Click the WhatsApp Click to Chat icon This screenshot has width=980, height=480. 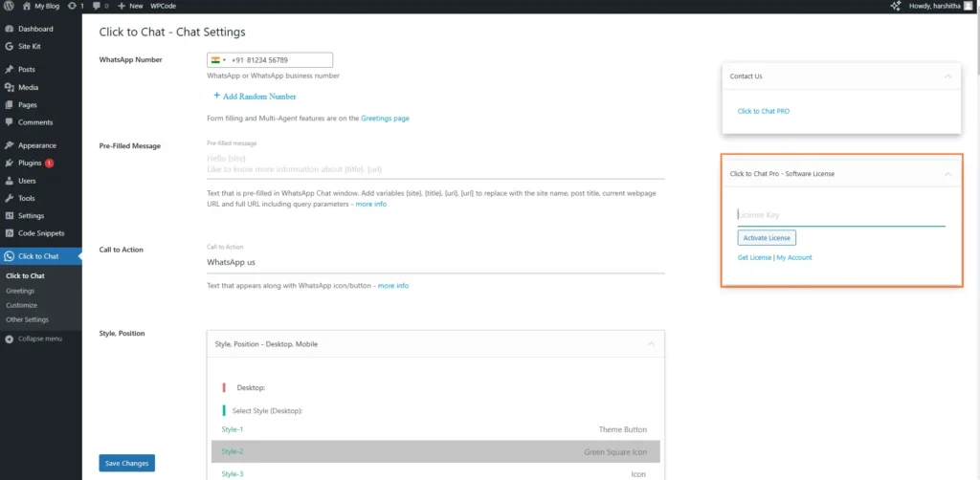point(9,256)
